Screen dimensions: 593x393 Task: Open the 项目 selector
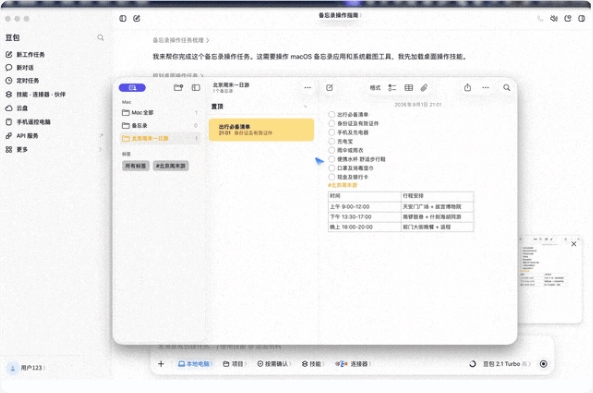point(234,364)
